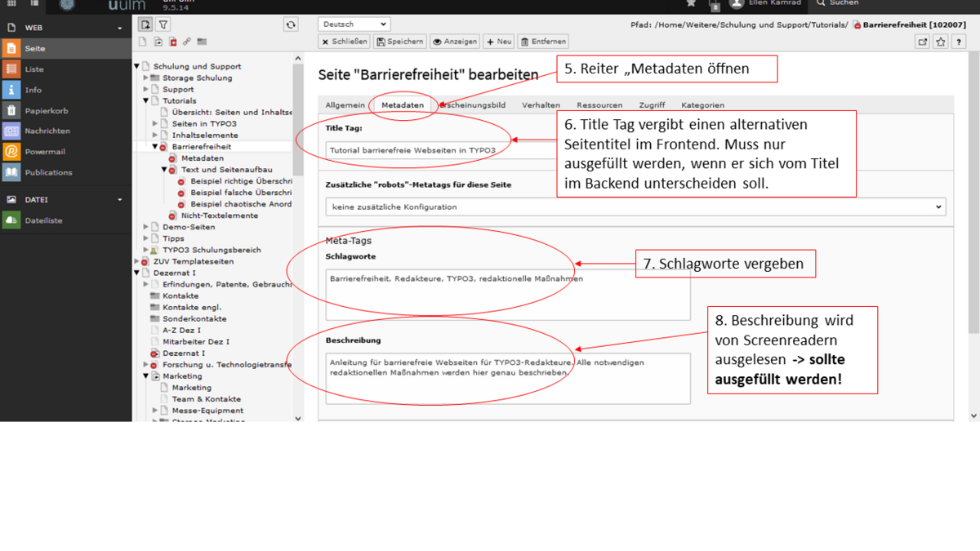Open the Info module
The height and width of the screenshot is (551, 980).
pos(65,90)
